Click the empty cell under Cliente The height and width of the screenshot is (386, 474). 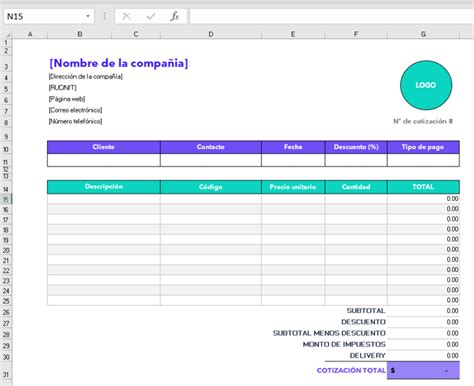104,160
